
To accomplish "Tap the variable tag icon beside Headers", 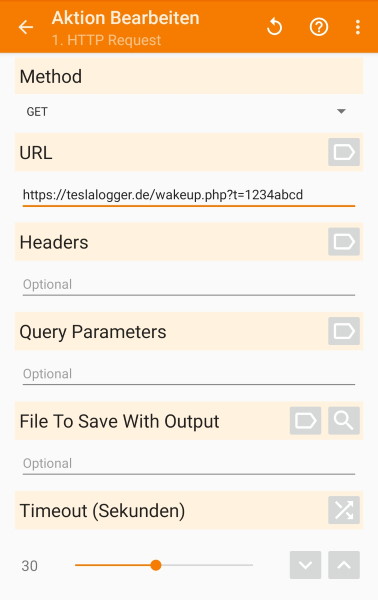I will tap(344, 241).
